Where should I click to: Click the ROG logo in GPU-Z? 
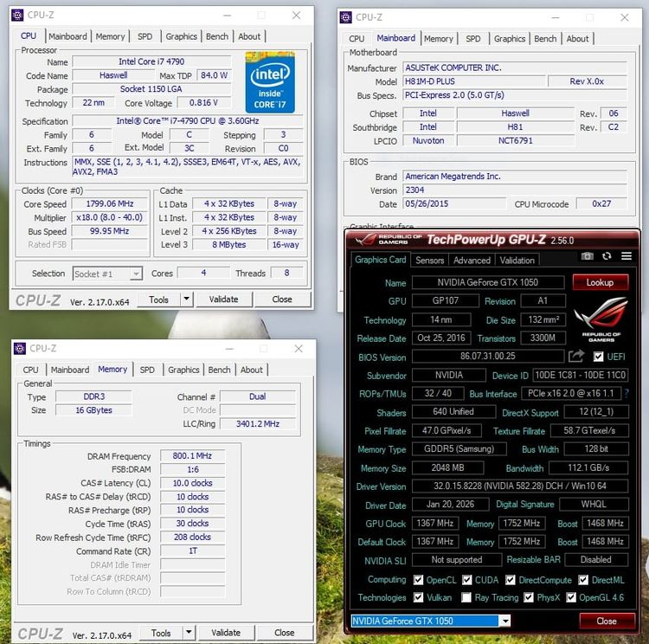click(x=601, y=319)
